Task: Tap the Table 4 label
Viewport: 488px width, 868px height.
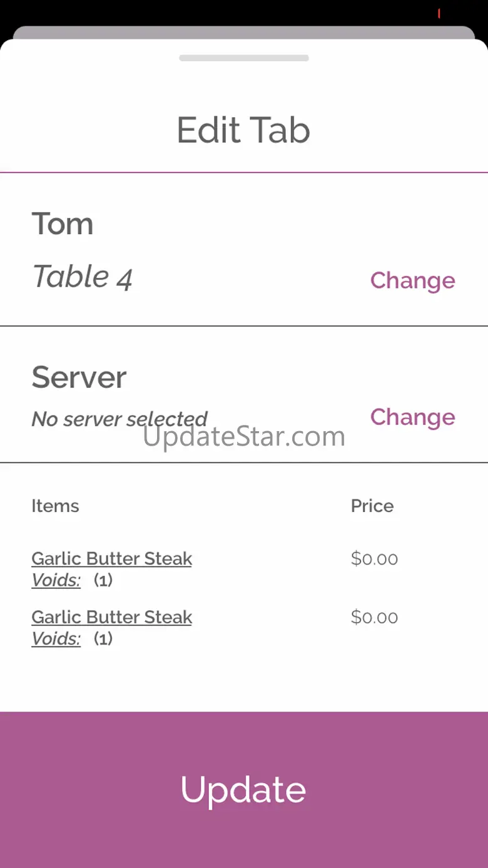Action: [x=82, y=277]
